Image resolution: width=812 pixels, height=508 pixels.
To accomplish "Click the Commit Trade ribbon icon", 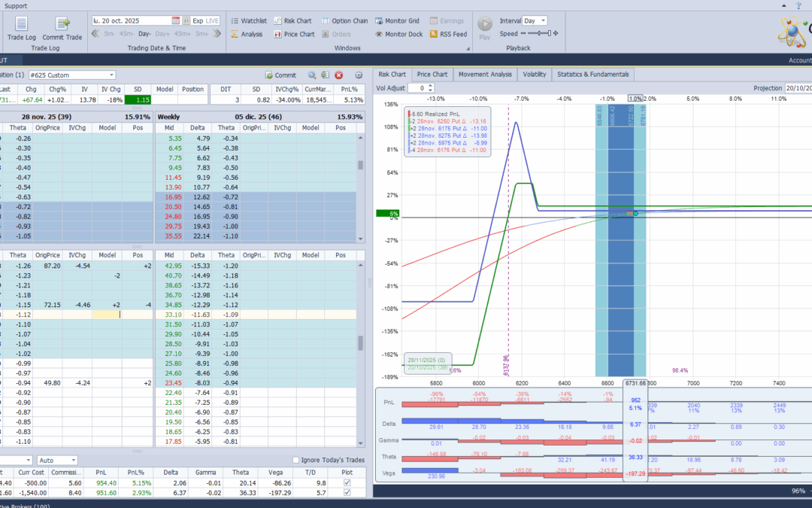I will (62, 28).
